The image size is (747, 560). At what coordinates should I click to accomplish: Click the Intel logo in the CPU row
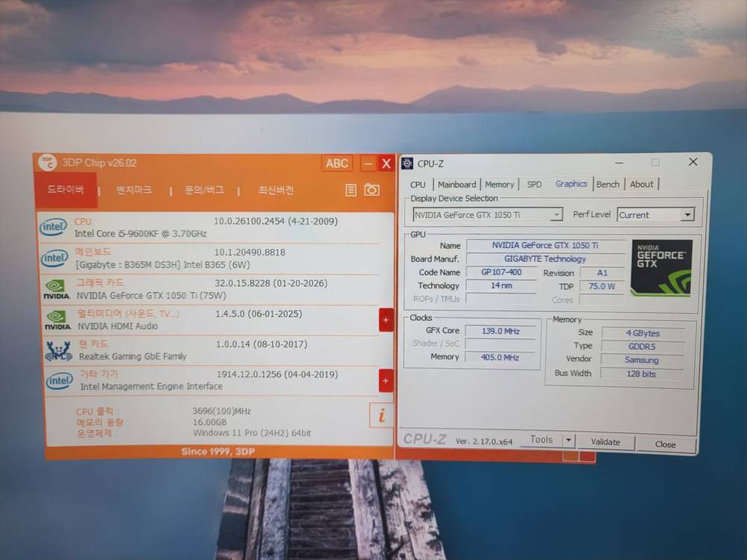click(x=53, y=227)
